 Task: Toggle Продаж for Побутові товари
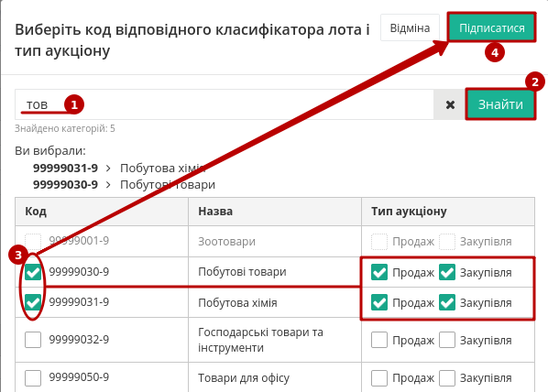379,272
